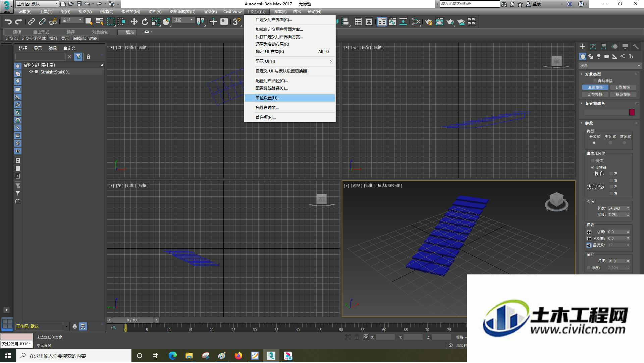The image size is (644, 363).
Task: Open the 全部 selection filter dropdown
Action: 72,20
